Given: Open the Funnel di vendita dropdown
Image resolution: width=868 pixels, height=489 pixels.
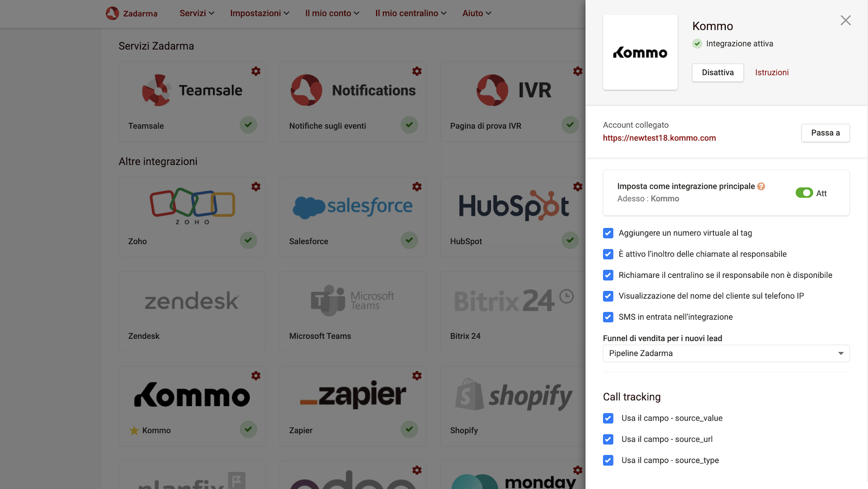Looking at the screenshot, I should (726, 353).
